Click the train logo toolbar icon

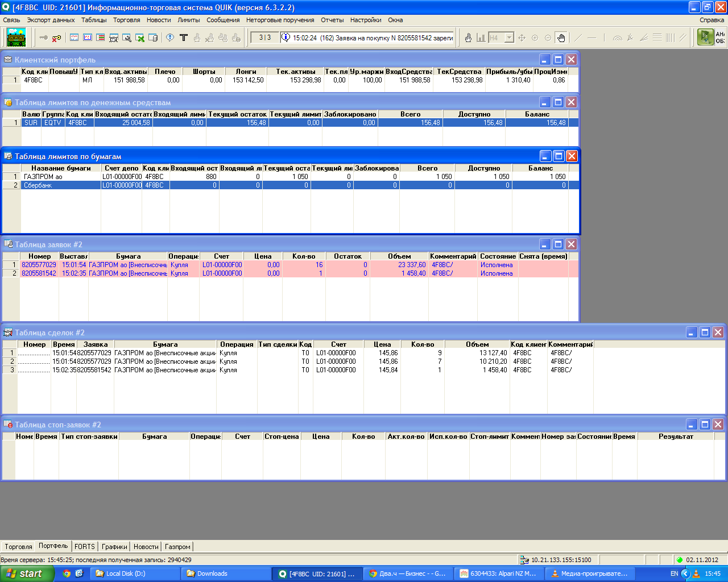tap(16, 38)
